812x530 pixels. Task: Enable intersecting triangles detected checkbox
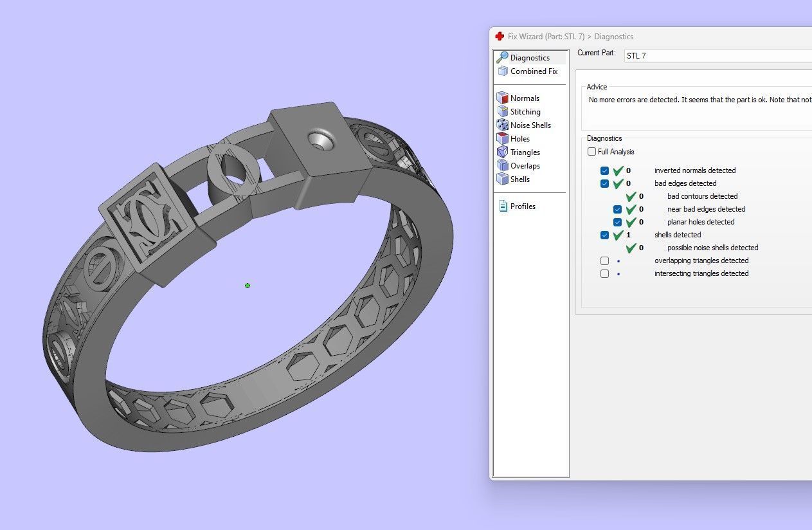604,273
